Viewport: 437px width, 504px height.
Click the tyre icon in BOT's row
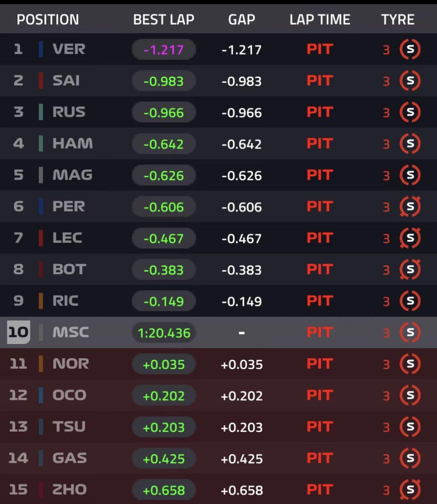410,270
